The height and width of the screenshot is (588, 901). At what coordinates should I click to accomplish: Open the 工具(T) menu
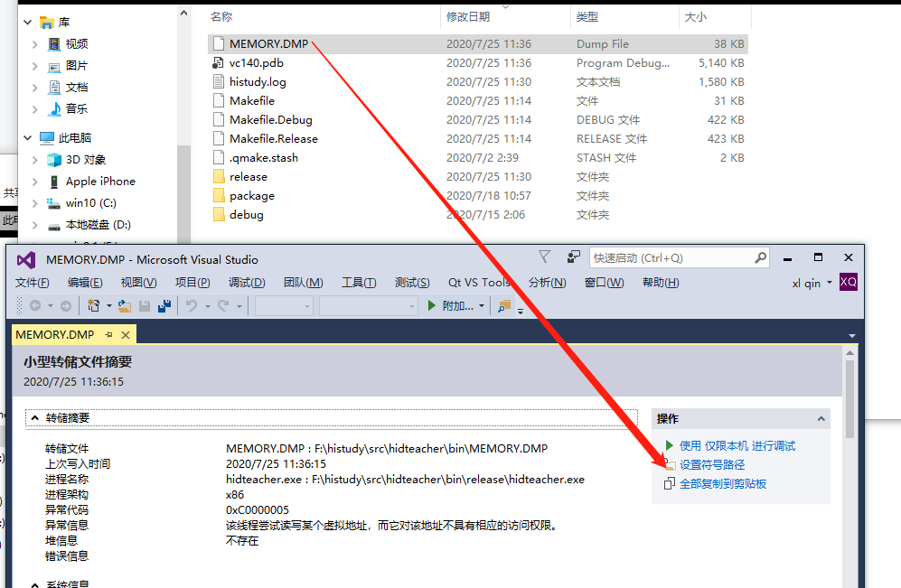(359, 283)
